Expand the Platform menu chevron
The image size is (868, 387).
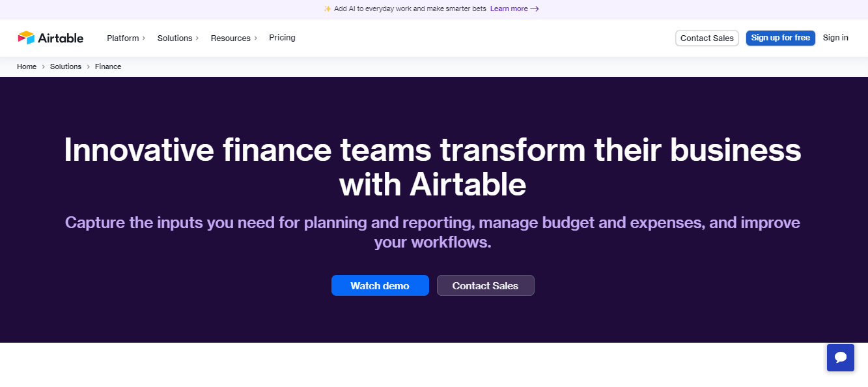point(143,38)
